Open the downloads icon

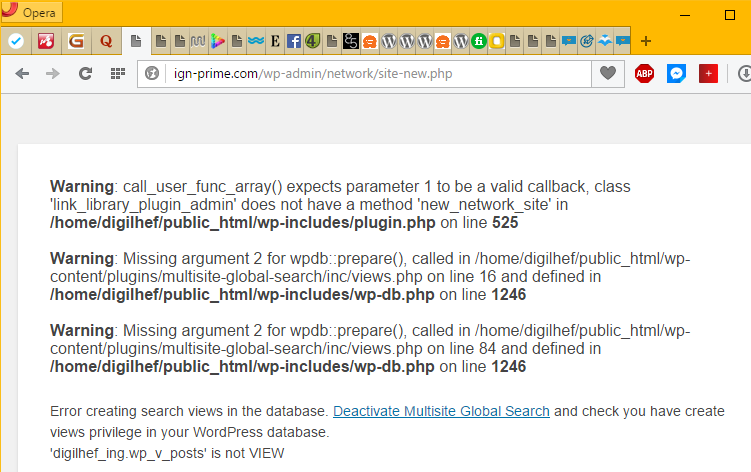pyautogui.click(x=744, y=73)
